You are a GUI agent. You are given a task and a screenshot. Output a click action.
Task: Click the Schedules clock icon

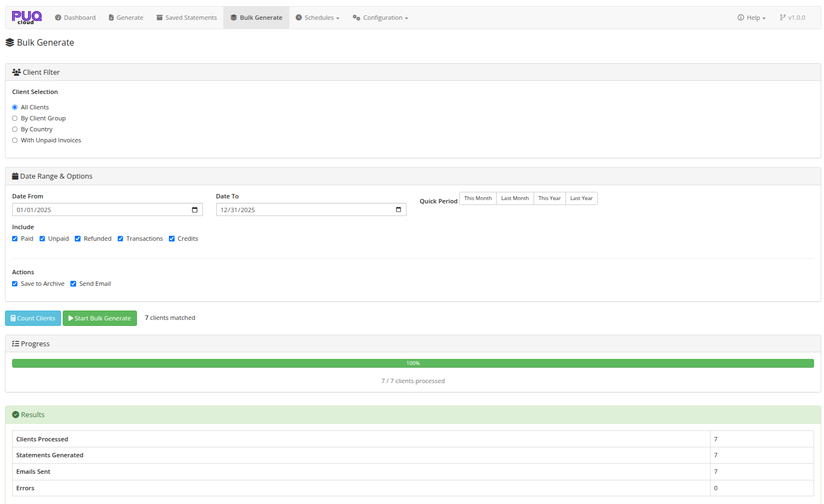[x=298, y=17]
